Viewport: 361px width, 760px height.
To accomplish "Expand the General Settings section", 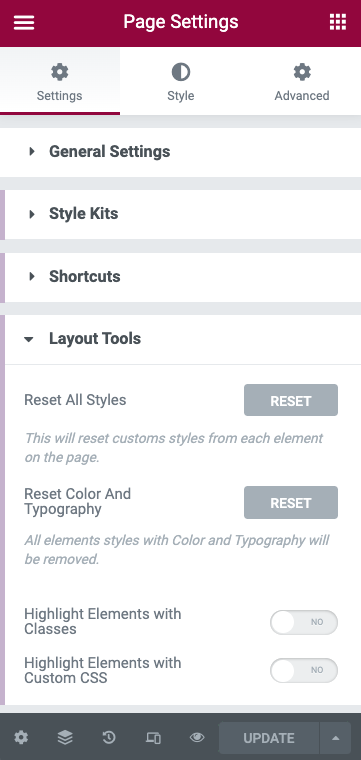I will 181,152.
